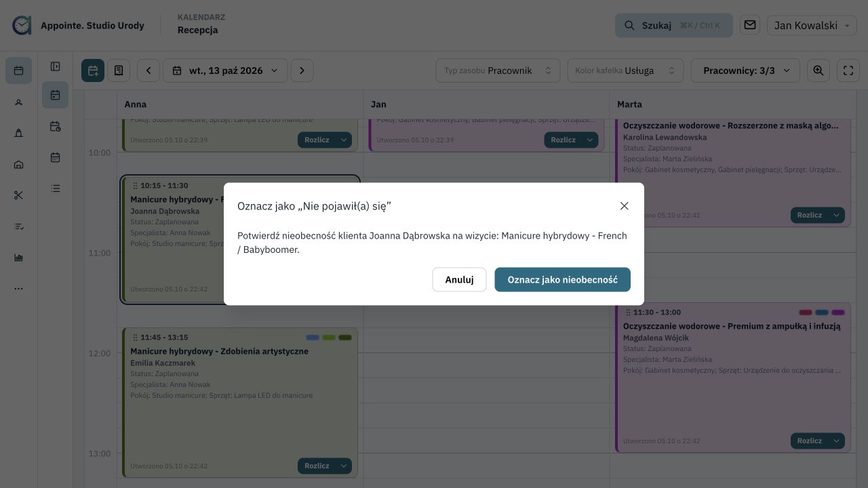Open the mail messages icon

click(x=750, y=25)
